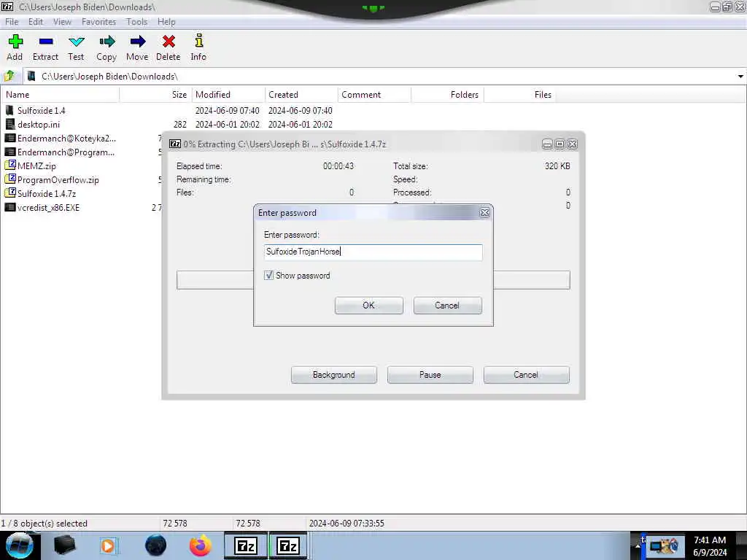Select the Endermanch@Program file icon
747x560 pixels.
(10, 152)
